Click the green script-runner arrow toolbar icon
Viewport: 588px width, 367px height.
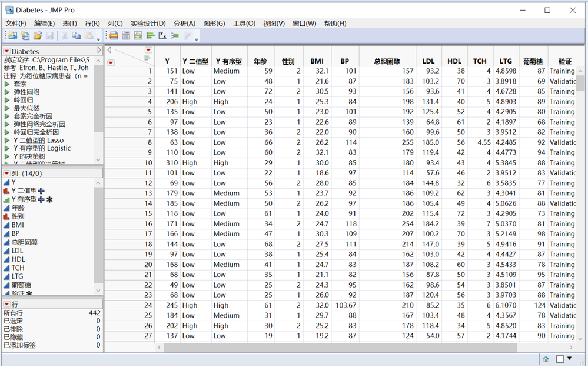pyautogui.click(x=174, y=36)
